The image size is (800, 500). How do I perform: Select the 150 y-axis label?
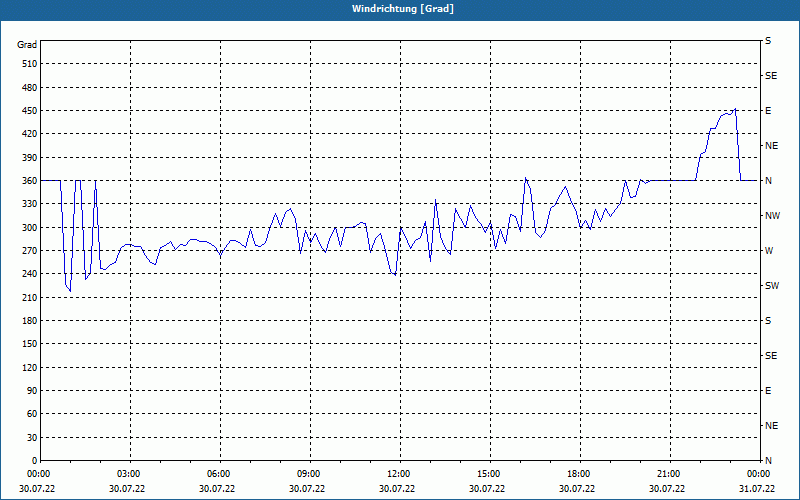pos(30,343)
